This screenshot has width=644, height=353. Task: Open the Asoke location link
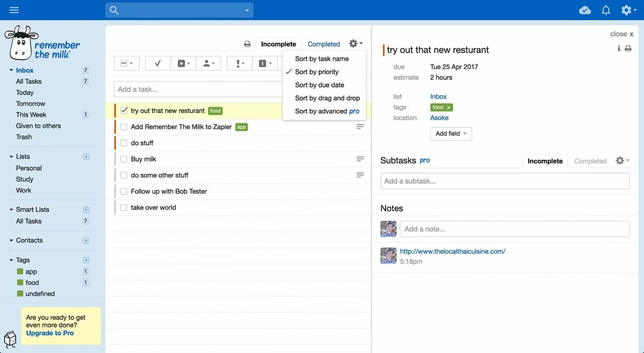(439, 118)
